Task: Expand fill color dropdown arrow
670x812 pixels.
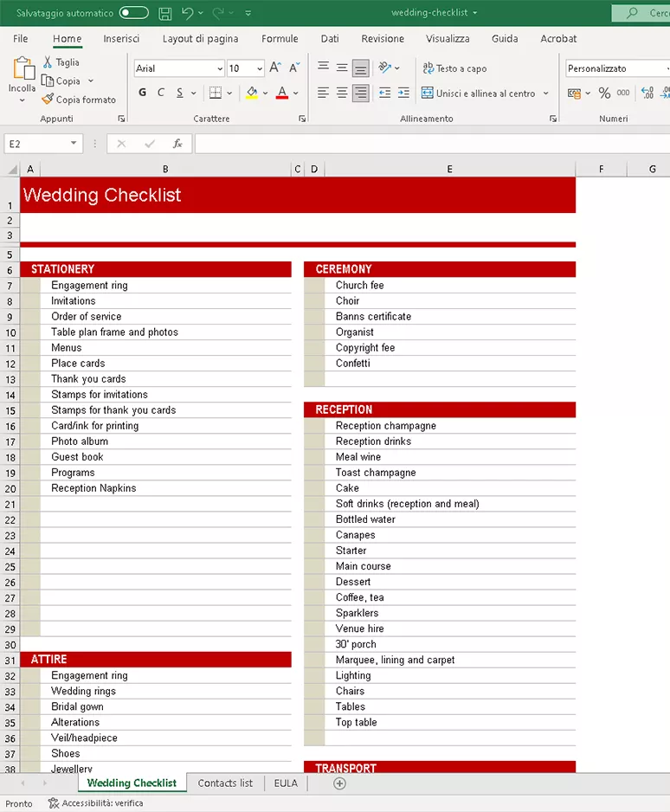Action: pos(266,93)
